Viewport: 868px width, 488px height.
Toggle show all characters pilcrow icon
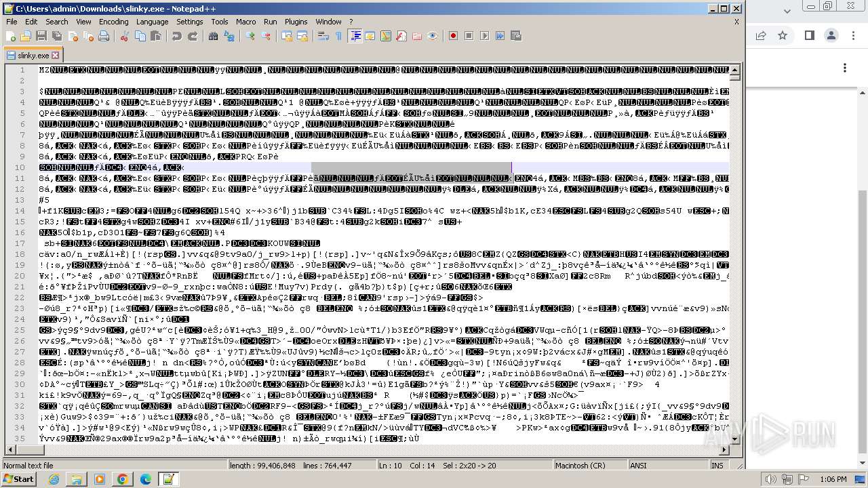[338, 36]
